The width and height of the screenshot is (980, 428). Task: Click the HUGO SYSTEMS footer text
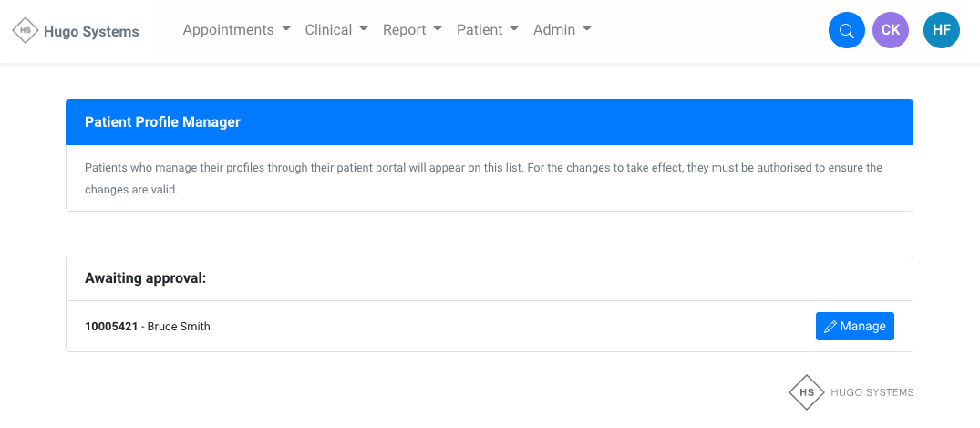pos(872,392)
